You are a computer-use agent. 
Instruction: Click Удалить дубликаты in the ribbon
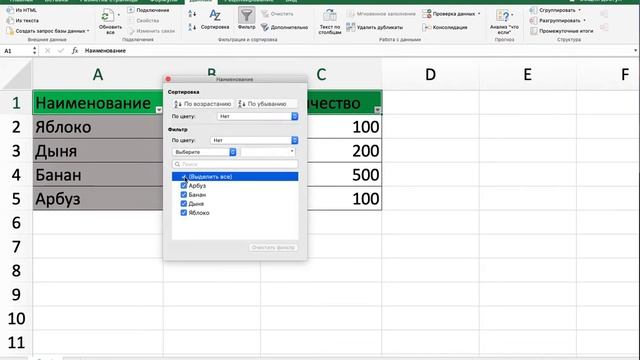[375, 27]
